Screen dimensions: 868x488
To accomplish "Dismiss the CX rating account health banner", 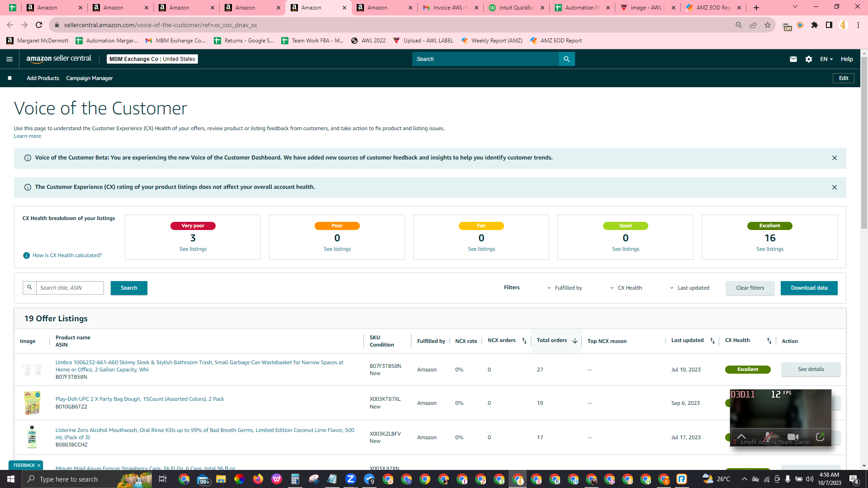I will [x=835, y=188].
